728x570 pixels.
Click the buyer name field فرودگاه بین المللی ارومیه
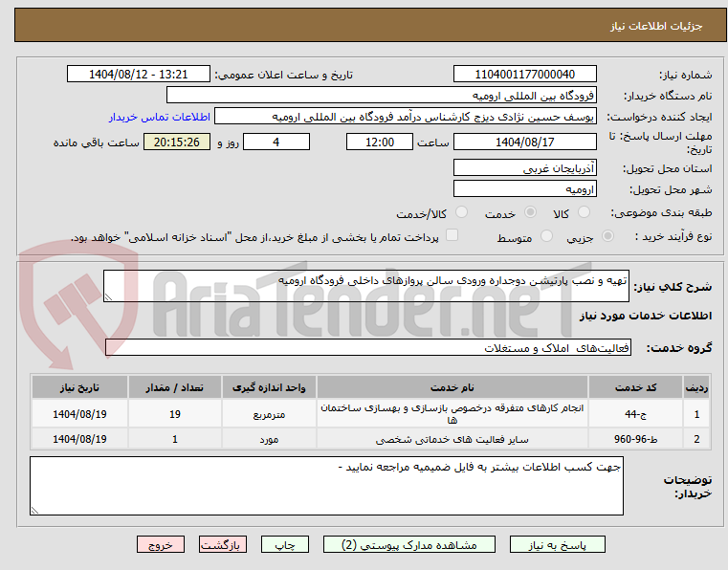click(381, 96)
